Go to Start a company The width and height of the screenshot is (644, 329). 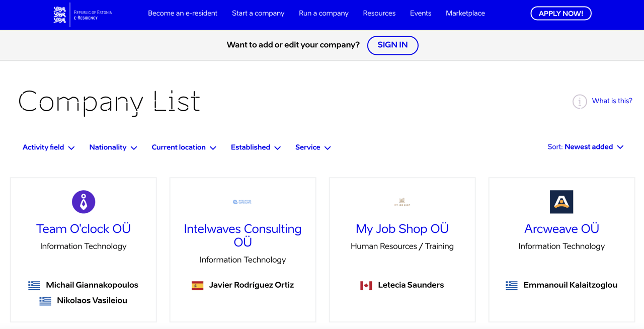coord(258,14)
